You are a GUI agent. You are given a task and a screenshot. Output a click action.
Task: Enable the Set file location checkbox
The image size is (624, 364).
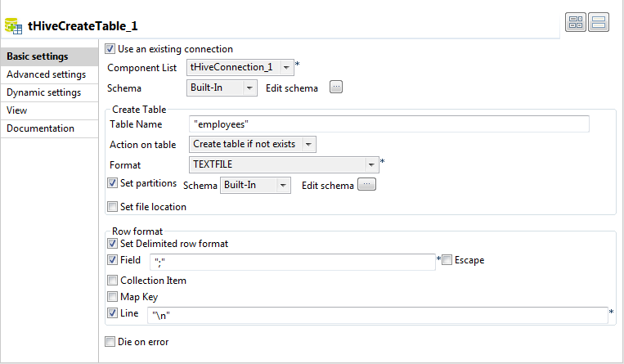(x=113, y=207)
